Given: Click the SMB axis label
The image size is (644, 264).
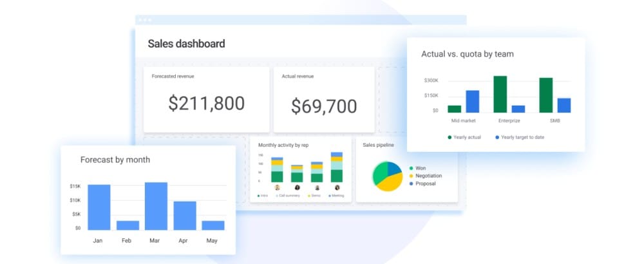Looking at the screenshot, I should [x=555, y=120].
